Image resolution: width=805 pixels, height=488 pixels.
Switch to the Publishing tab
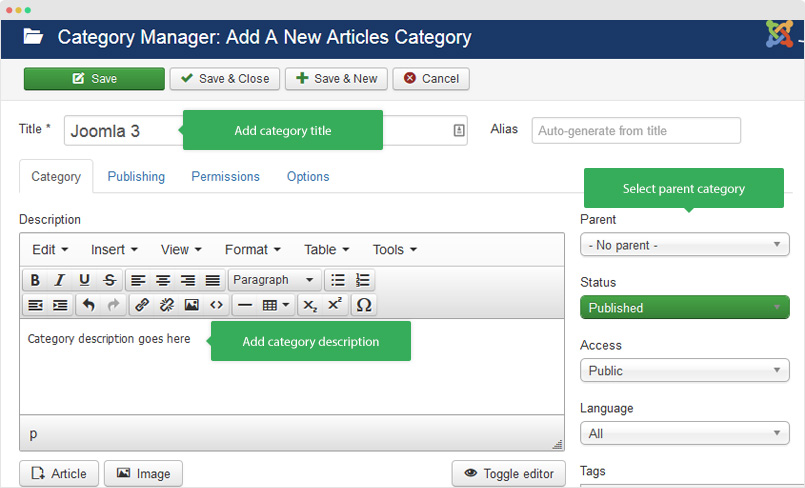136,177
